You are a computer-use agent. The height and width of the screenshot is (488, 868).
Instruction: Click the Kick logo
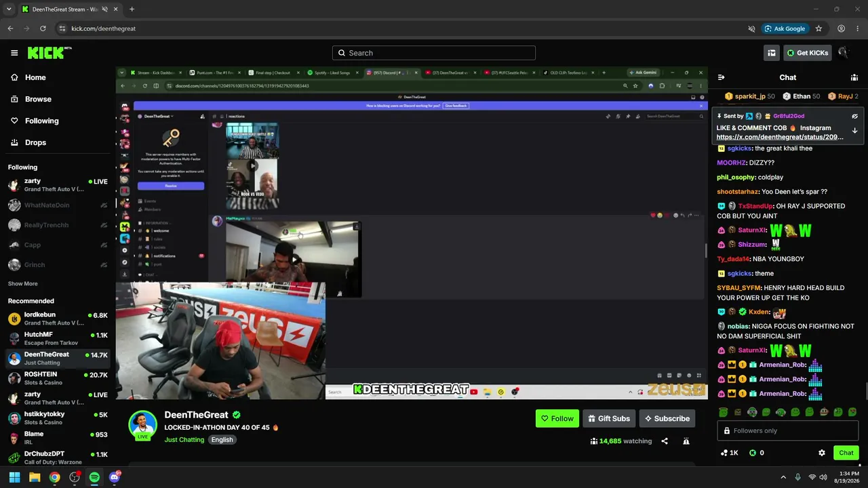point(50,53)
